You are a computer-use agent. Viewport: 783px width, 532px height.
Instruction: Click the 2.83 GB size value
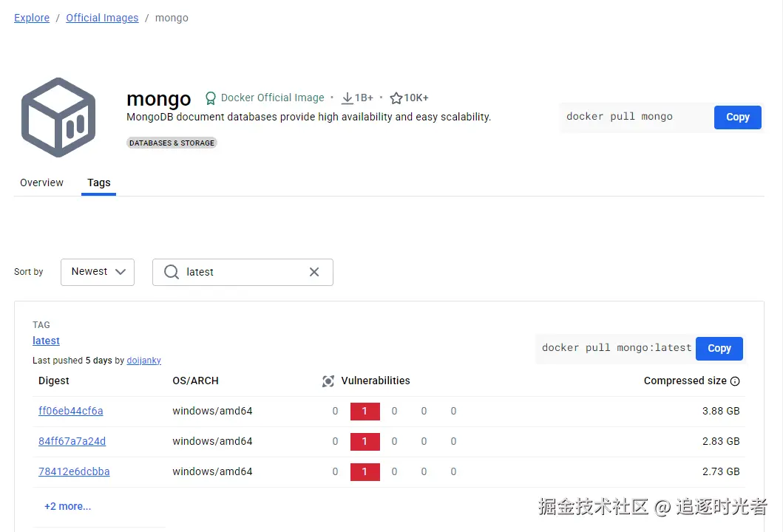coord(721,442)
